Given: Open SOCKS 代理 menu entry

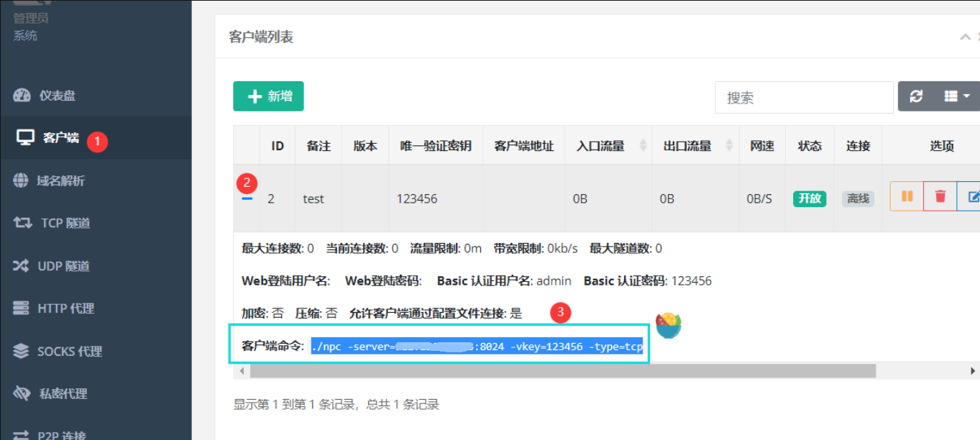Looking at the screenshot, I should 96,352.
